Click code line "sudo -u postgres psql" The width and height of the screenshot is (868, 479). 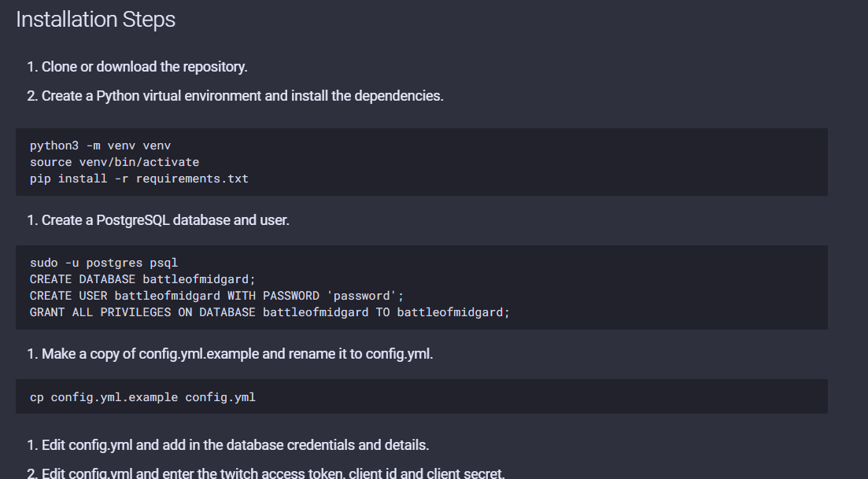coord(104,263)
